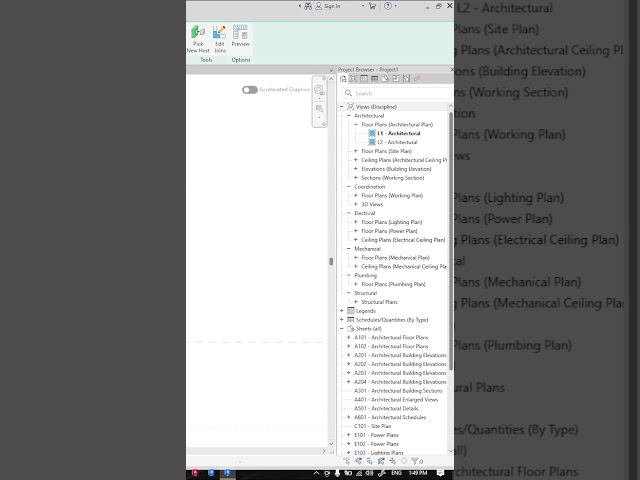Click the Sign In link
640x480 pixels.
pyautogui.click(x=332, y=6)
